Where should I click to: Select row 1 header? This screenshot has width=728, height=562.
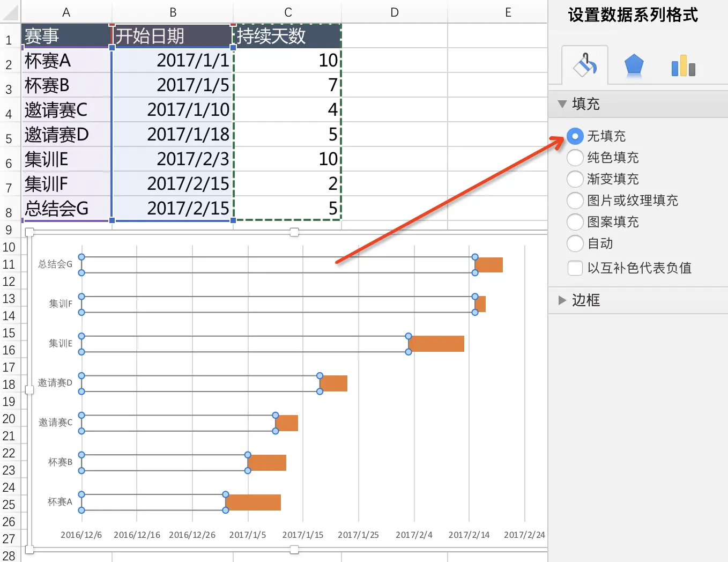pyautogui.click(x=9, y=36)
